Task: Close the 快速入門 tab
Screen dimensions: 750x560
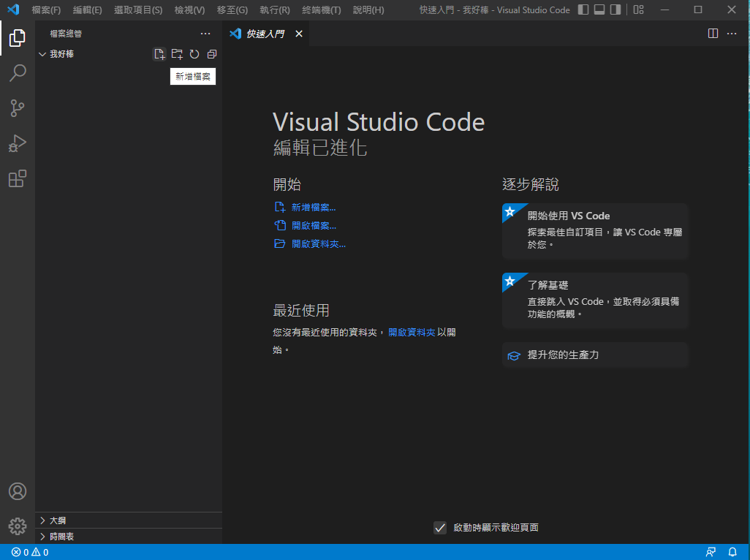Action: (x=299, y=34)
